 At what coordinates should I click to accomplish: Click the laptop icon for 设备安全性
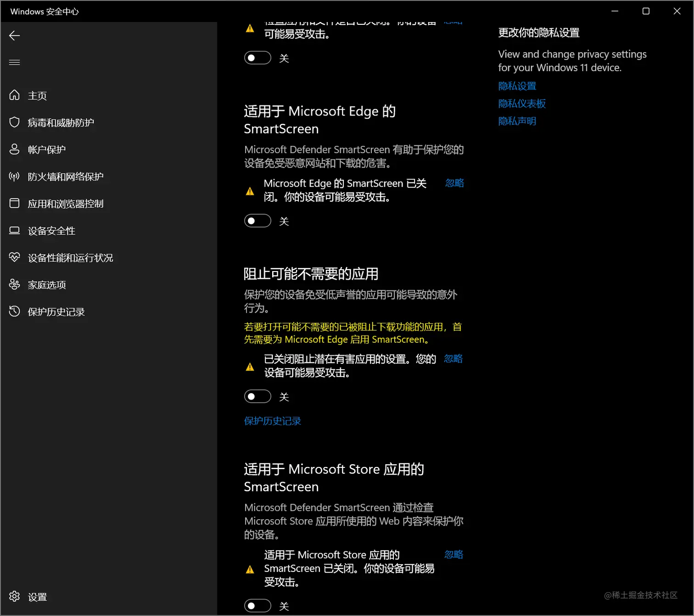(x=14, y=230)
